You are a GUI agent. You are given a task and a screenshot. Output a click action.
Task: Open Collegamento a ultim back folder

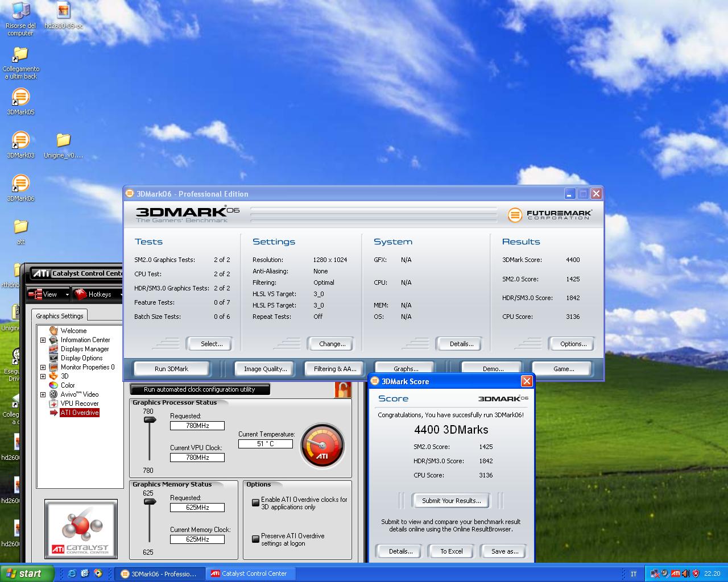(x=20, y=63)
